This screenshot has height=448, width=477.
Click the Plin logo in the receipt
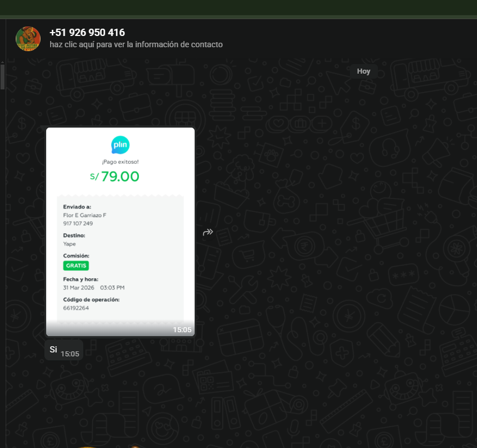pos(120,145)
